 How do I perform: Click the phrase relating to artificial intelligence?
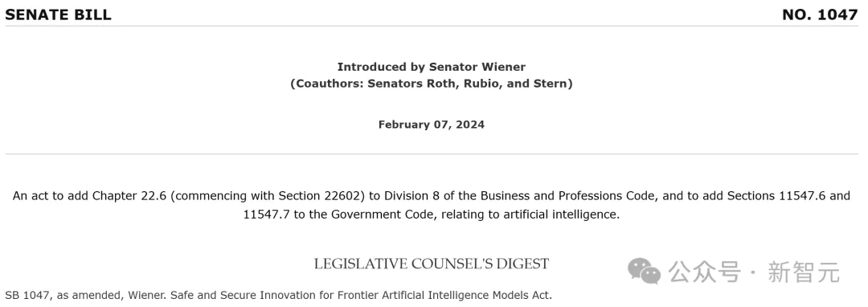pos(526,214)
